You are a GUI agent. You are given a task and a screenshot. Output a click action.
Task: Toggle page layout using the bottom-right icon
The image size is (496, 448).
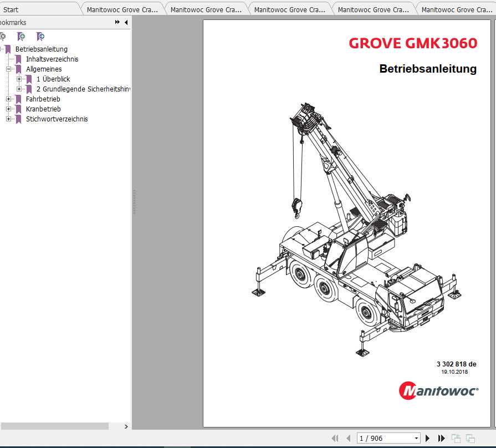[x=469, y=437]
